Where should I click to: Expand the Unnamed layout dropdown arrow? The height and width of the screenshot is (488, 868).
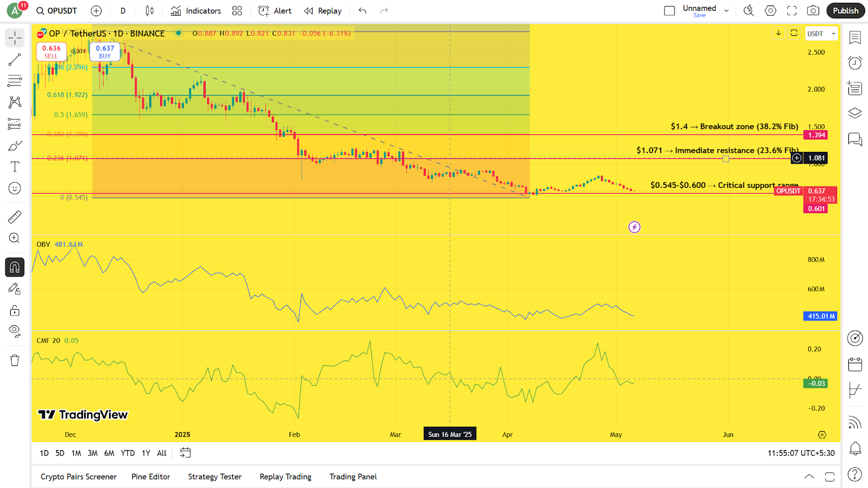coord(726,11)
